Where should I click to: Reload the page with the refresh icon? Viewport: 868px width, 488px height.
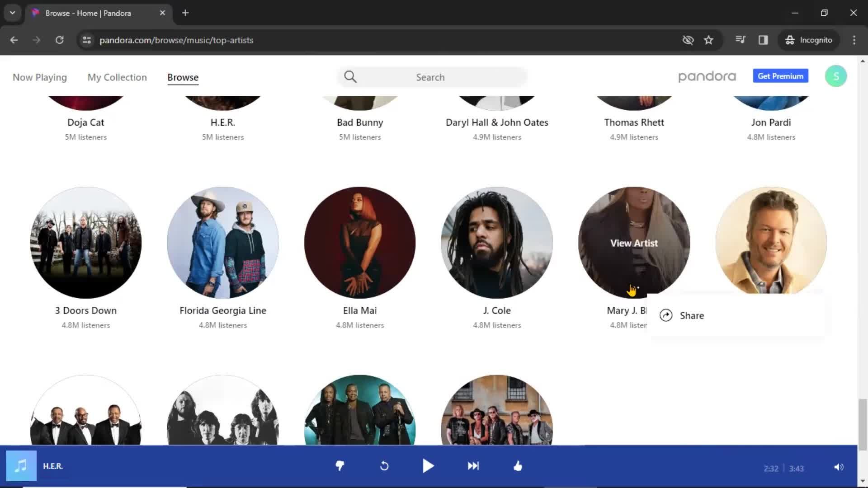point(60,40)
